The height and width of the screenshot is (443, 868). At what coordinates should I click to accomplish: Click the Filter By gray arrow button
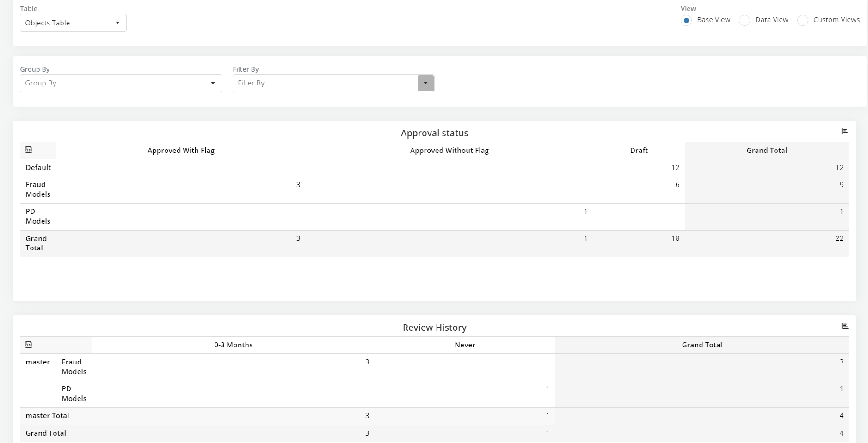tap(425, 83)
